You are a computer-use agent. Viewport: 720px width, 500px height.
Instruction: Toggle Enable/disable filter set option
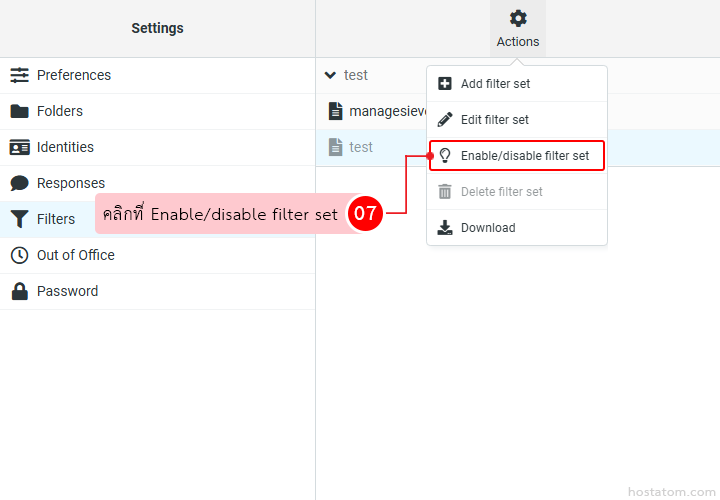[524, 156]
